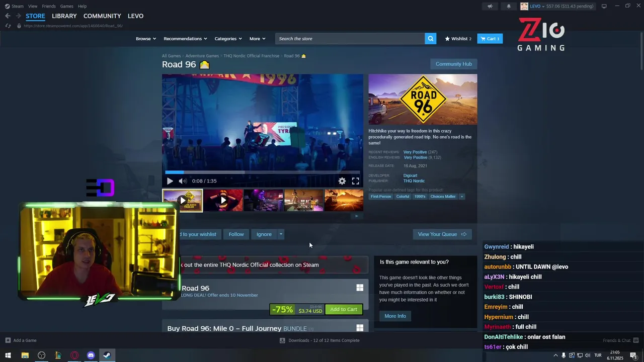Image resolution: width=644 pixels, height=362 pixels.
Task: Open the Digixart developer link
Action: 410,175
